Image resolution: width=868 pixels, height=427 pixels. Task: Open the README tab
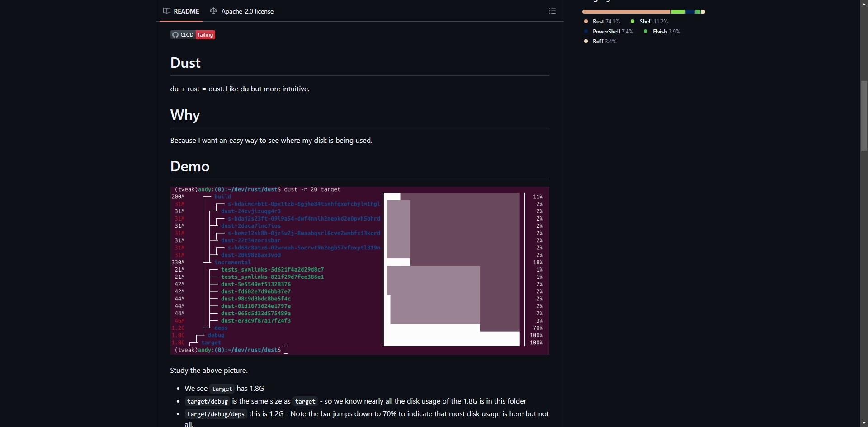181,11
